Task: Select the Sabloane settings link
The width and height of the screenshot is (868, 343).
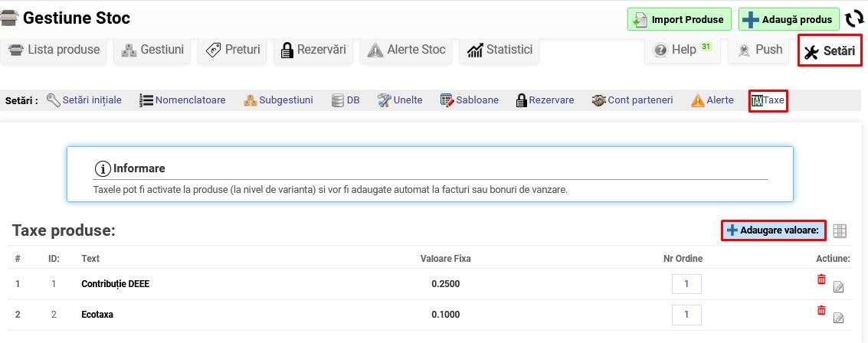Action: (x=469, y=100)
